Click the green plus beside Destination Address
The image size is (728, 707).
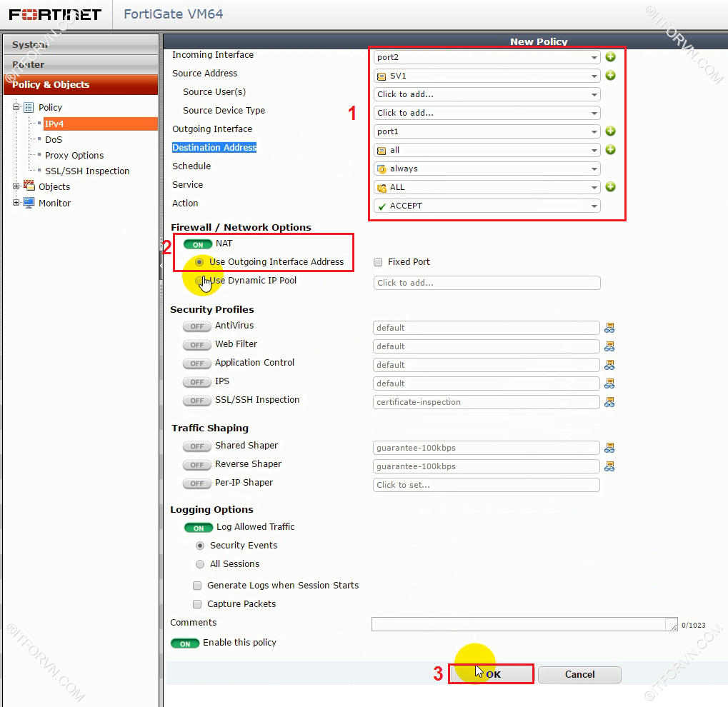610,150
